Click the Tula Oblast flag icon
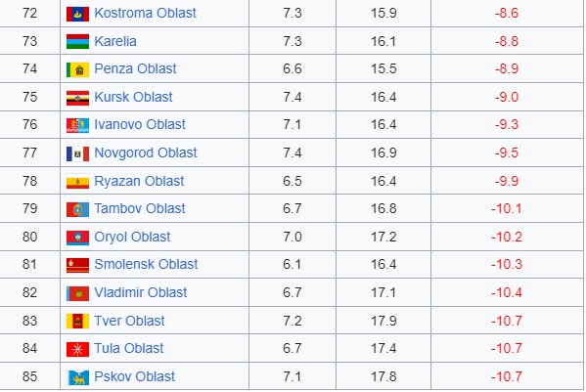586x392 pixels. pos(77,349)
